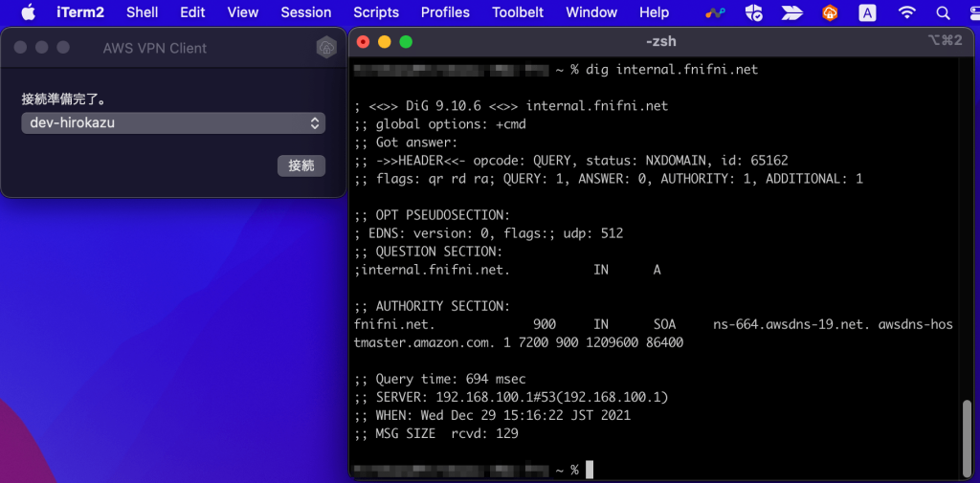This screenshot has width=980, height=483.
Task: Click 'MSG SIZE rcvd: 129' line
Action: (x=436, y=433)
